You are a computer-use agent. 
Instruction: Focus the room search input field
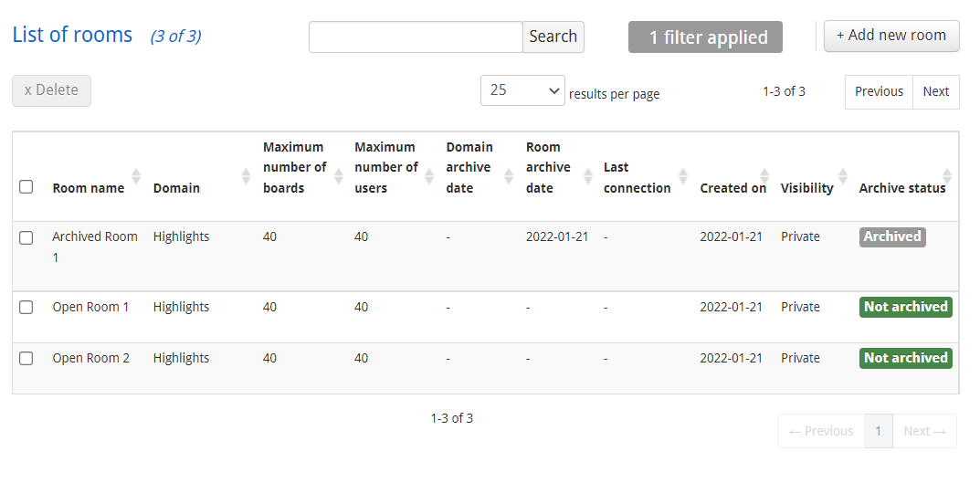click(x=416, y=37)
